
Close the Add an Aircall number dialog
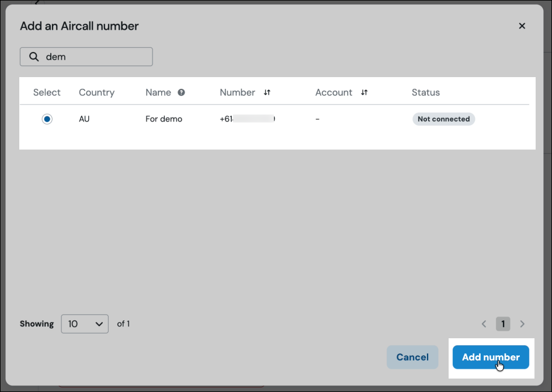tap(522, 26)
